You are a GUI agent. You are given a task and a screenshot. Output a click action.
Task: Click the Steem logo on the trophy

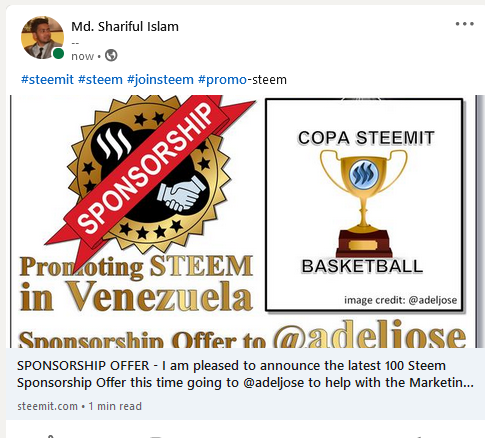coord(364,174)
